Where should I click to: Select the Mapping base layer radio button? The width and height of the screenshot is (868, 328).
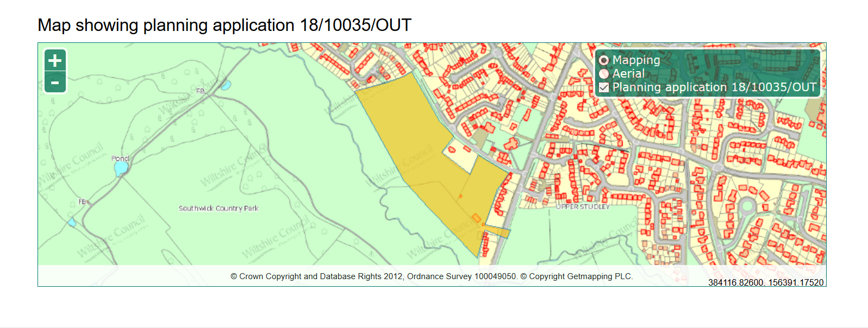(x=604, y=60)
